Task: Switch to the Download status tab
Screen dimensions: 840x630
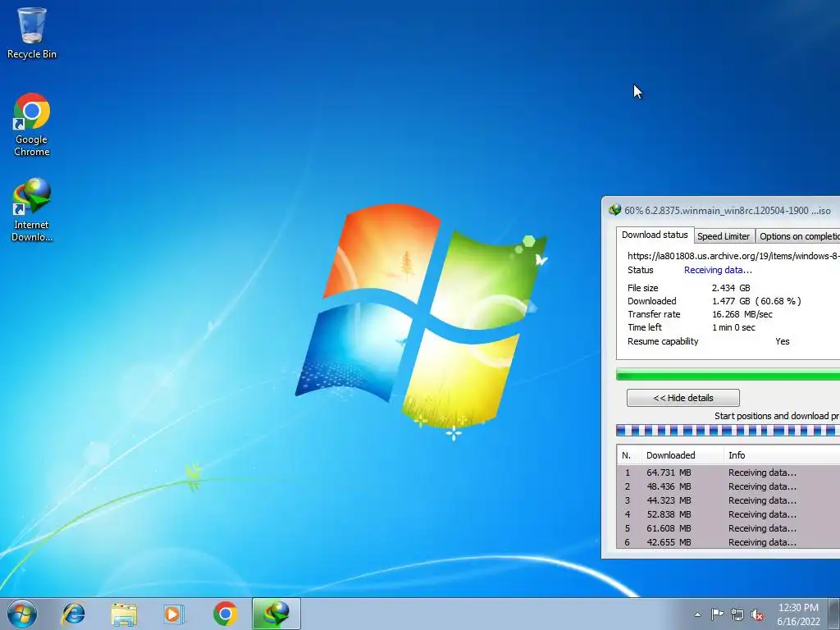Action: pyautogui.click(x=655, y=235)
